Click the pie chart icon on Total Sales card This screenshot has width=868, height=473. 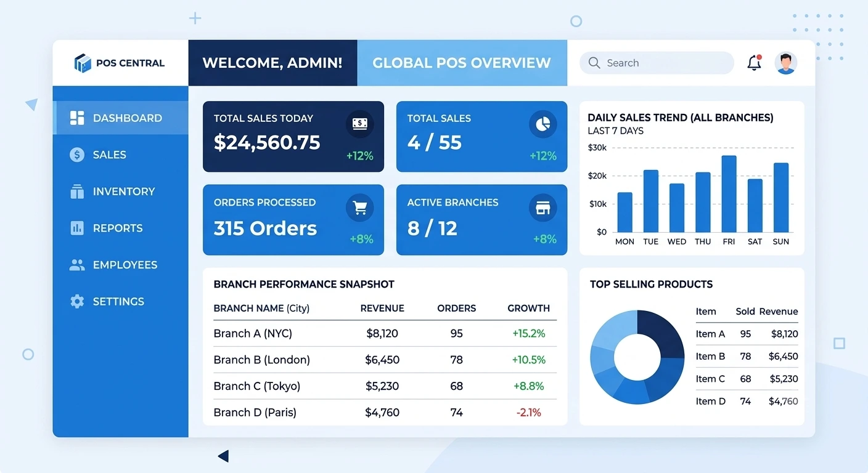542,124
